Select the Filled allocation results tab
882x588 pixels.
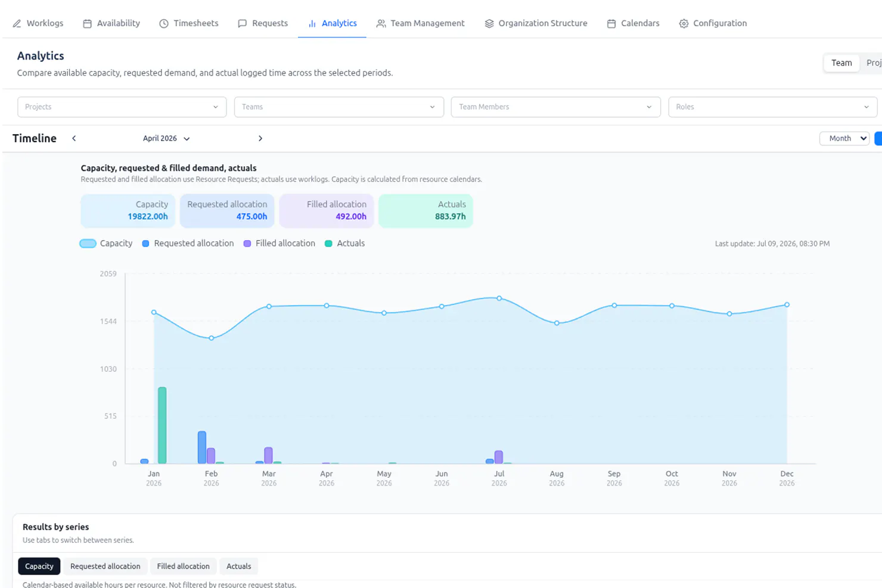[x=184, y=566]
